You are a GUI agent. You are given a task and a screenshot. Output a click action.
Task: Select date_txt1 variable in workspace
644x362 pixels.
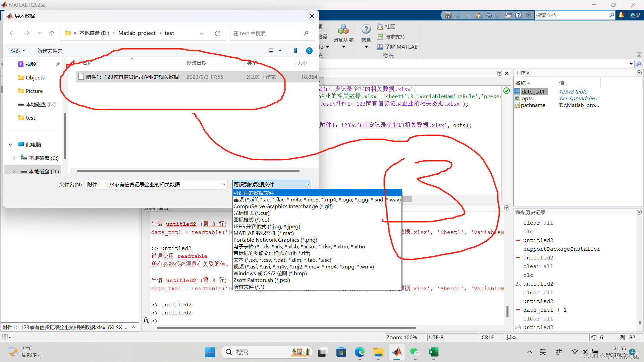pos(533,92)
